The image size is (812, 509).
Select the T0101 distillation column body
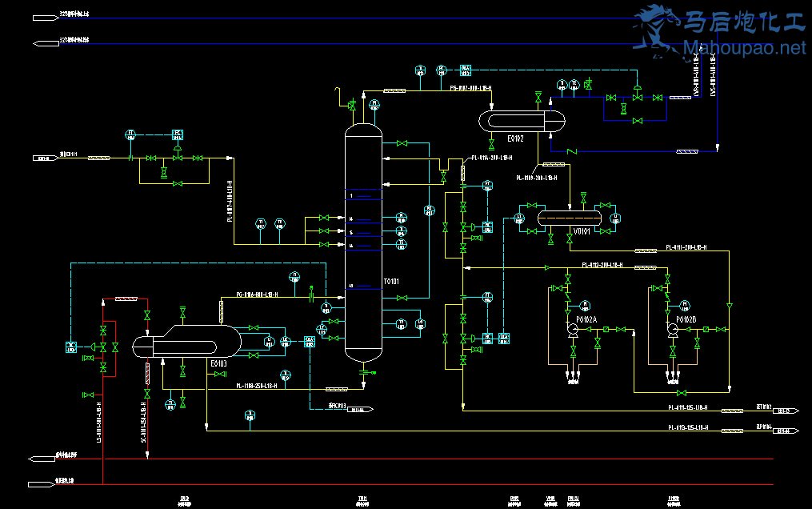tap(364, 240)
